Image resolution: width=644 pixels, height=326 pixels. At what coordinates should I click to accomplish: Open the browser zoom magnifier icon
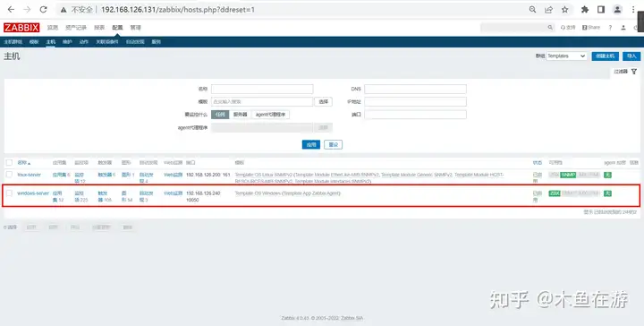(x=532, y=10)
